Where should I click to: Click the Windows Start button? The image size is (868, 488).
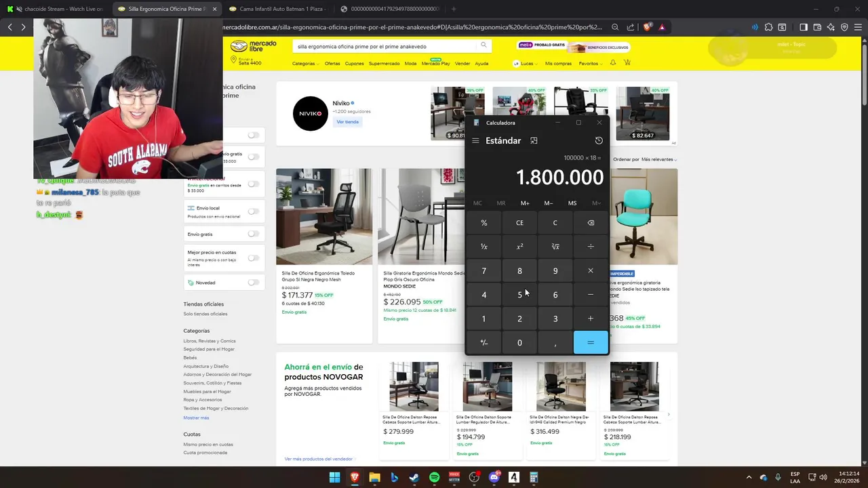(x=335, y=478)
